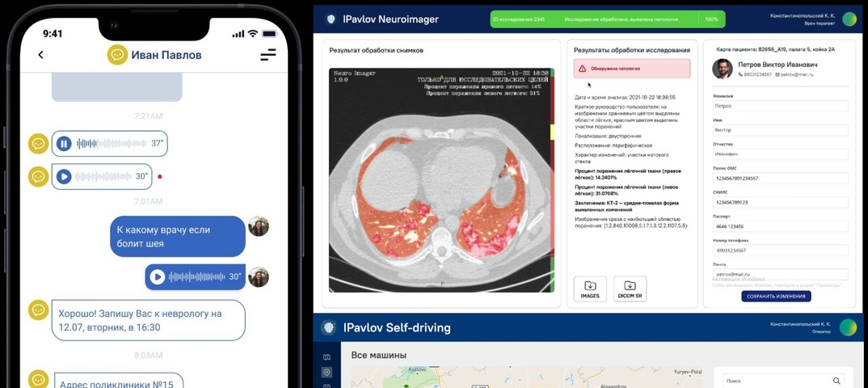Focus the Полис ОМС input field
The height and width of the screenshot is (388, 868).
point(780,178)
